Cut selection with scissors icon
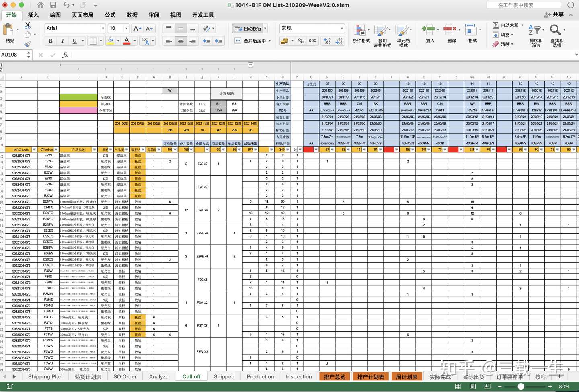Screen dimensions: 579x392 tap(28, 25)
